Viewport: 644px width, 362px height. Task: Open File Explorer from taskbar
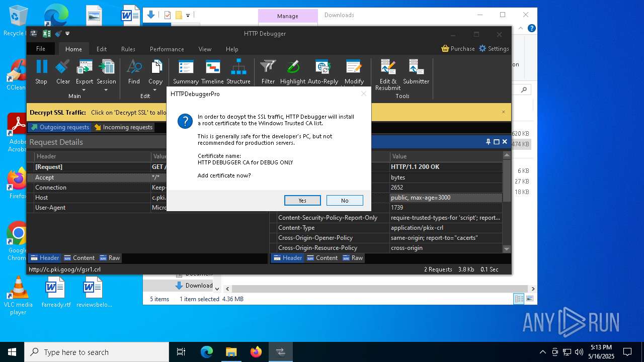click(x=231, y=352)
